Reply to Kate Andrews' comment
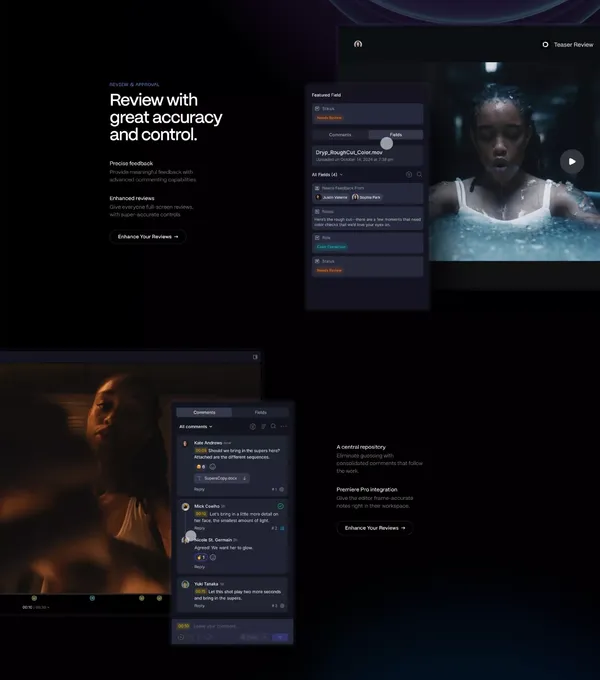 point(199,489)
